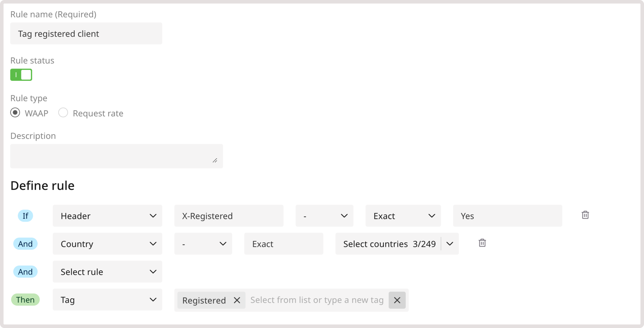Open the dash operator dropdown next to X-Registered

click(324, 216)
